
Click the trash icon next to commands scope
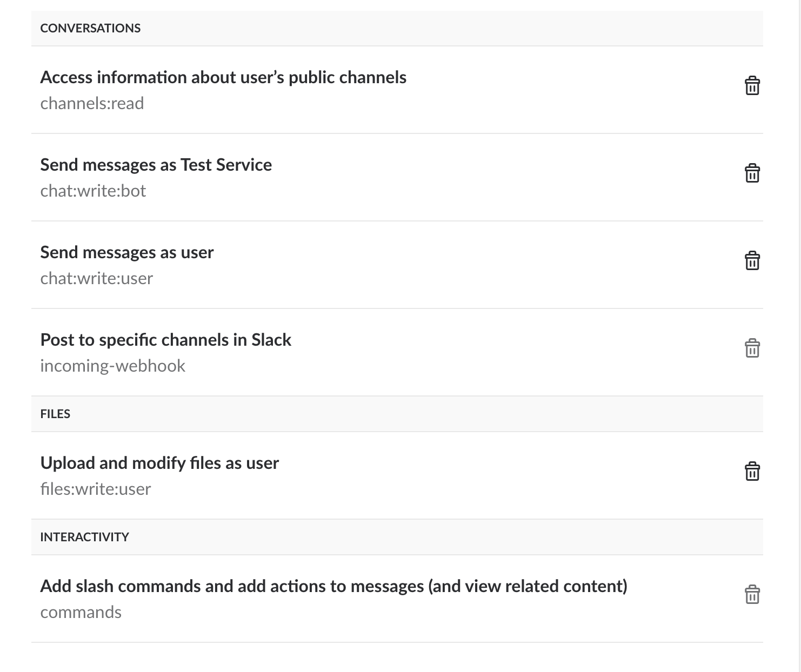coord(752,595)
